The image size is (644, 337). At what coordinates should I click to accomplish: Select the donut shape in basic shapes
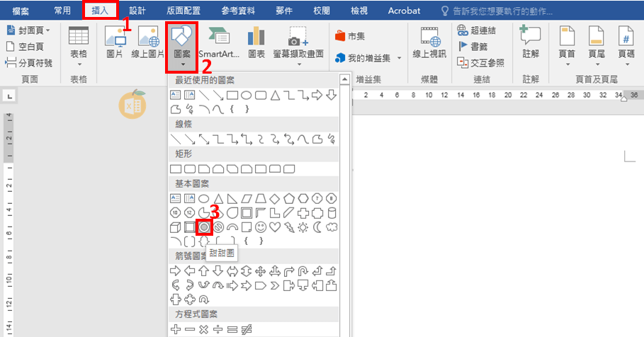(x=204, y=227)
